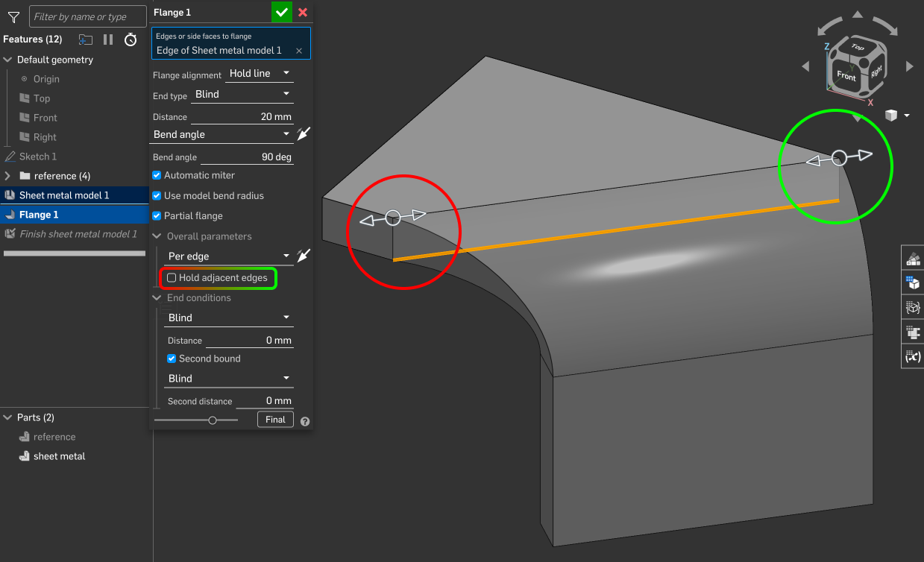Enable Hold adjacent edges checkbox
This screenshot has height=562, width=924.
[172, 278]
